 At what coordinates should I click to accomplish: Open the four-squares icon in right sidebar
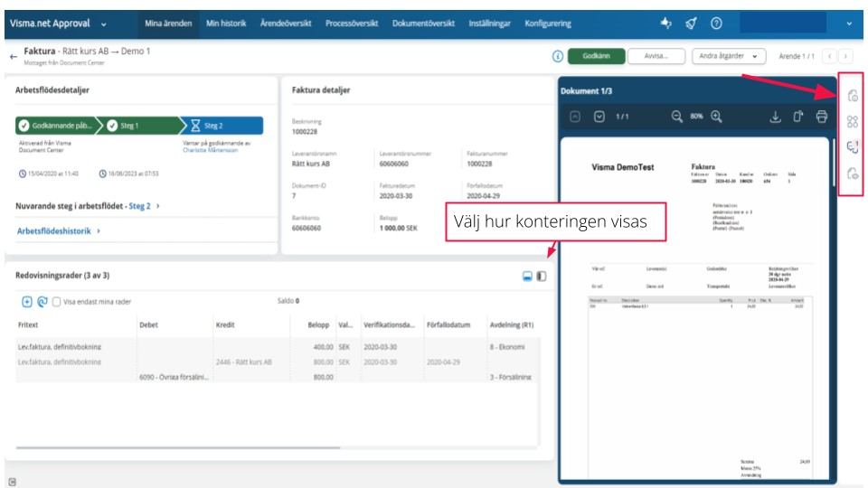click(x=853, y=122)
